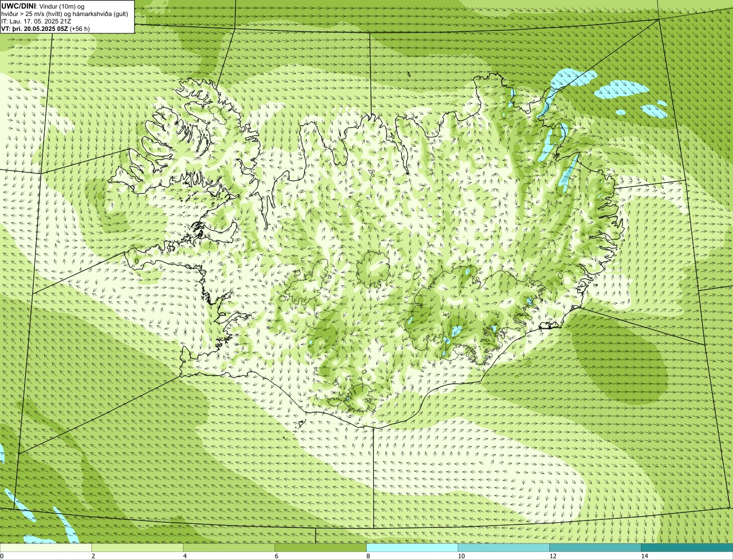Click the title text "UWC/DINI: Vindur (10m) og"
The image size is (733, 560).
point(42,6)
